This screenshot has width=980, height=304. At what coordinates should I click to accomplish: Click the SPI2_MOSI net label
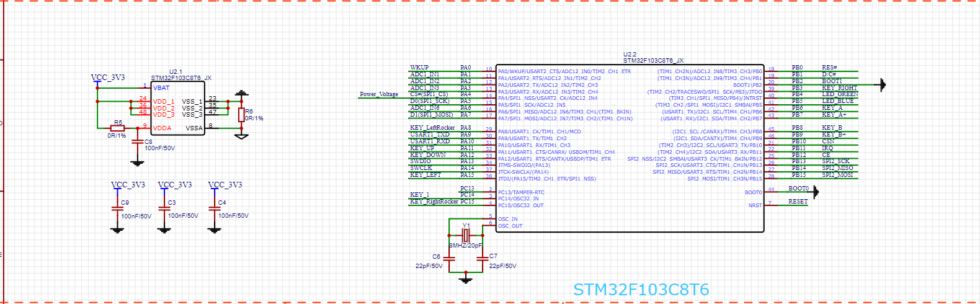coord(838,175)
